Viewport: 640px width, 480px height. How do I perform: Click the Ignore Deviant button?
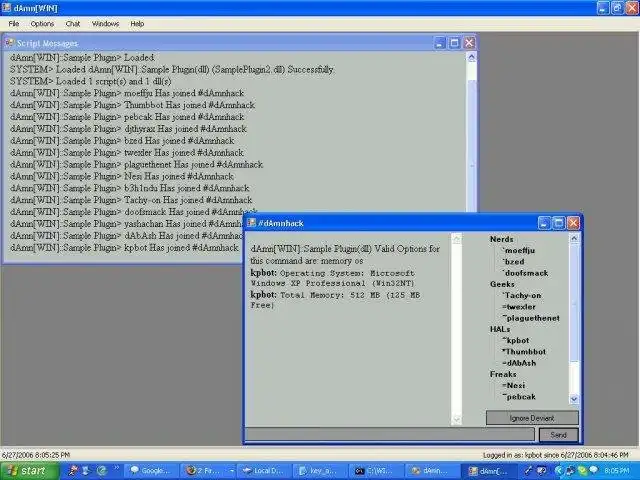click(532, 418)
